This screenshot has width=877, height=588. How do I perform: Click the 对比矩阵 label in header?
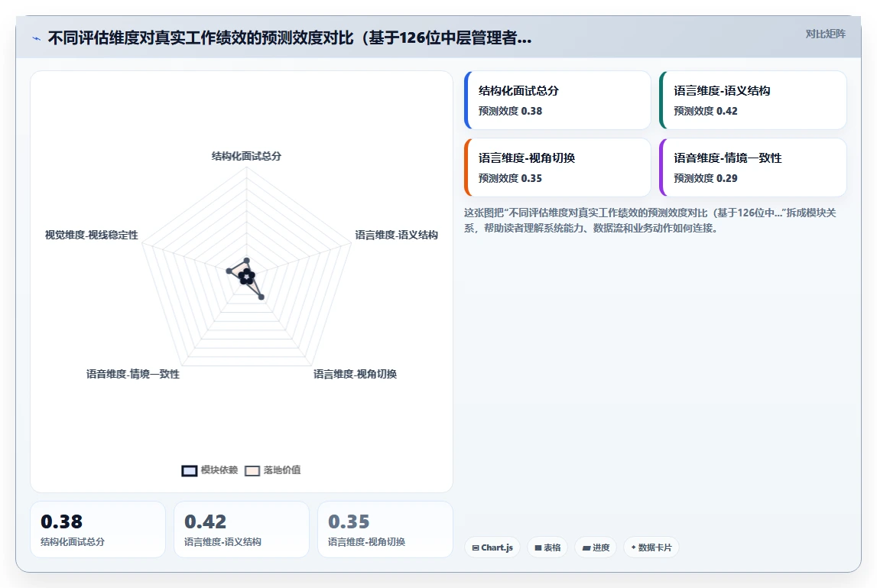click(825, 34)
